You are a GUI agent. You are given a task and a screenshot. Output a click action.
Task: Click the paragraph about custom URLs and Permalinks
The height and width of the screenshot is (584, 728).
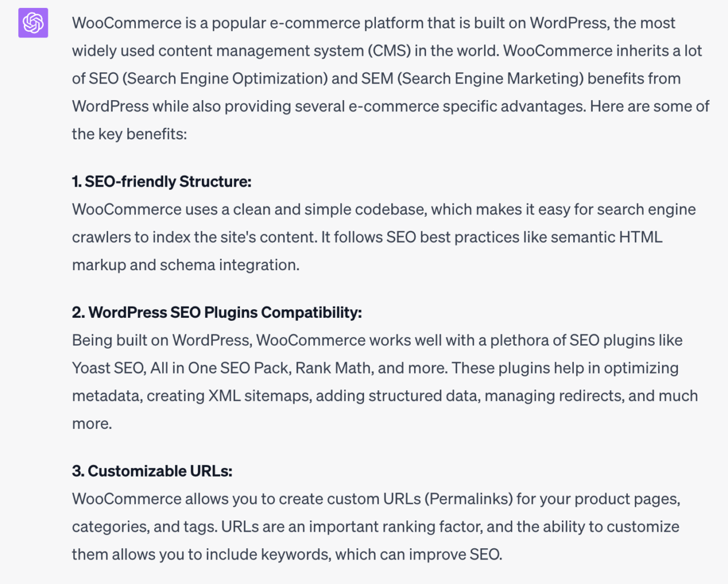coord(375,527)
